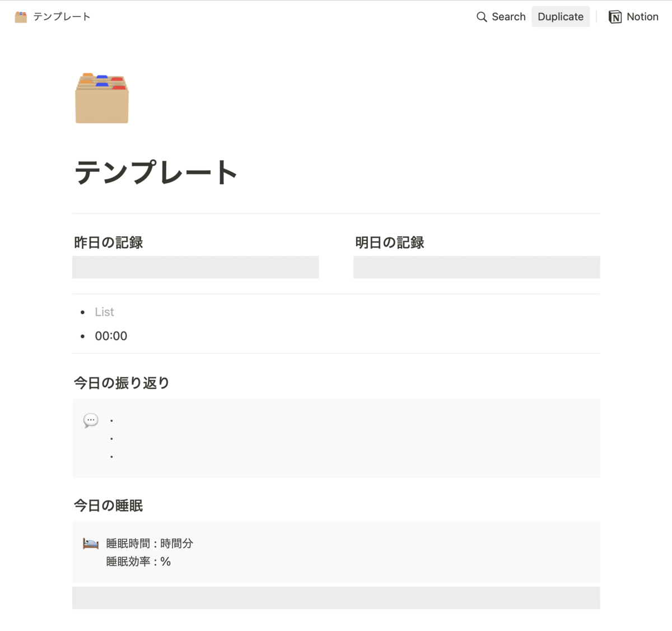Select the 00:00 list item
Screen dimensions: 672x631
pyautogui.click(x=111, y=336)
